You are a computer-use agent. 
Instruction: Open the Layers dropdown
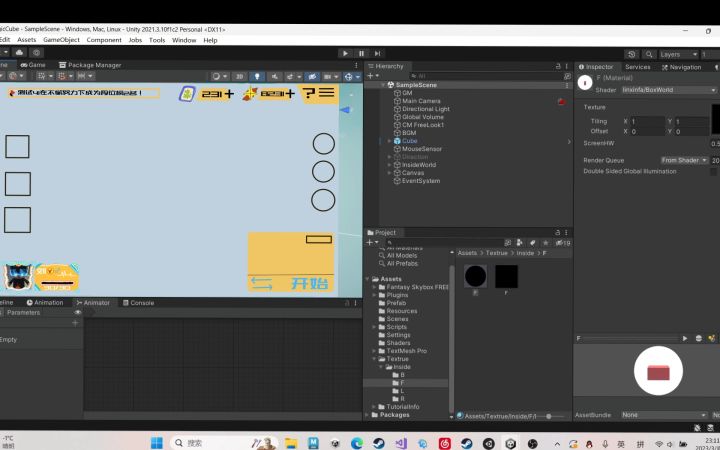coord(676,54)
